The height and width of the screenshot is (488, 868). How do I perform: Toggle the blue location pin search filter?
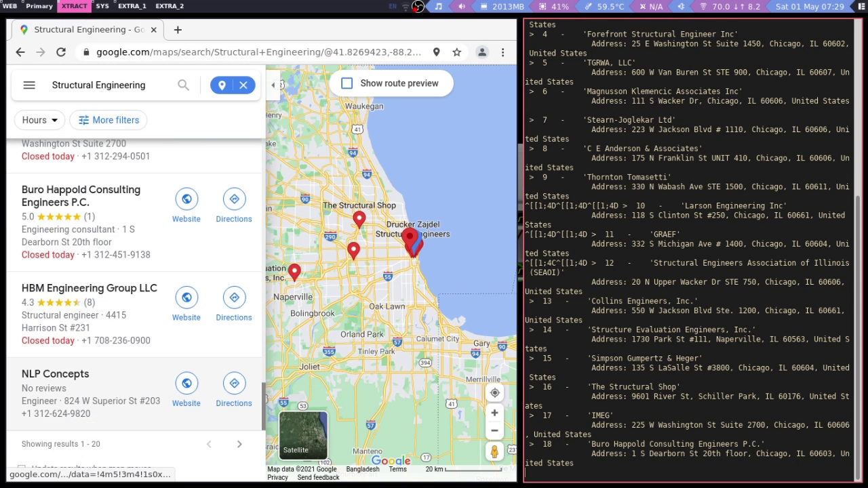pos(222,85)
